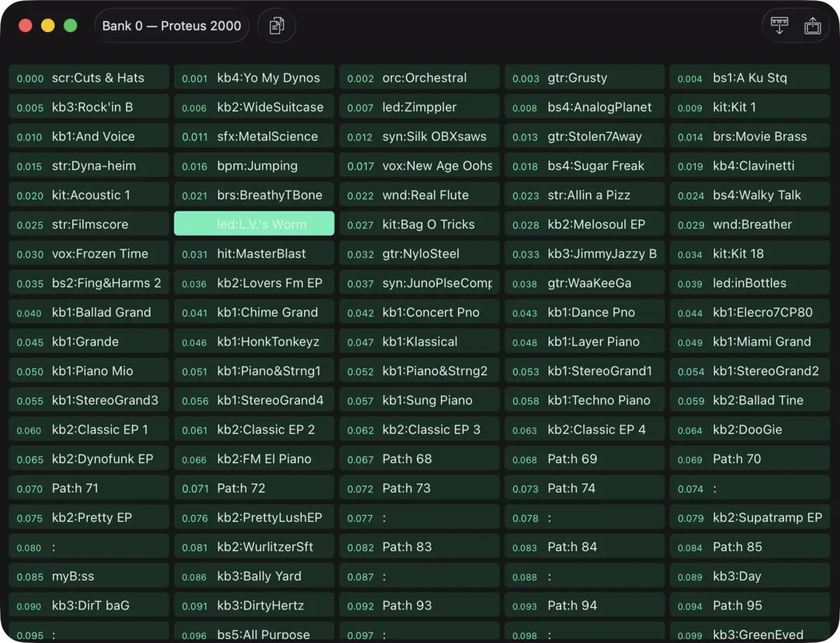Select preset bs1:A Ku Stq
The image size is (840, 643).
click(x=750, y=78)
